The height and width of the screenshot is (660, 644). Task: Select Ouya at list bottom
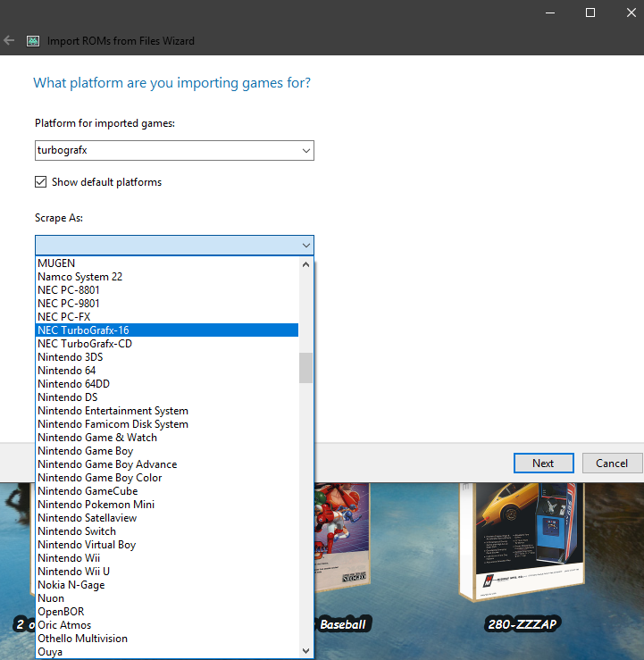tap(168, 652)
